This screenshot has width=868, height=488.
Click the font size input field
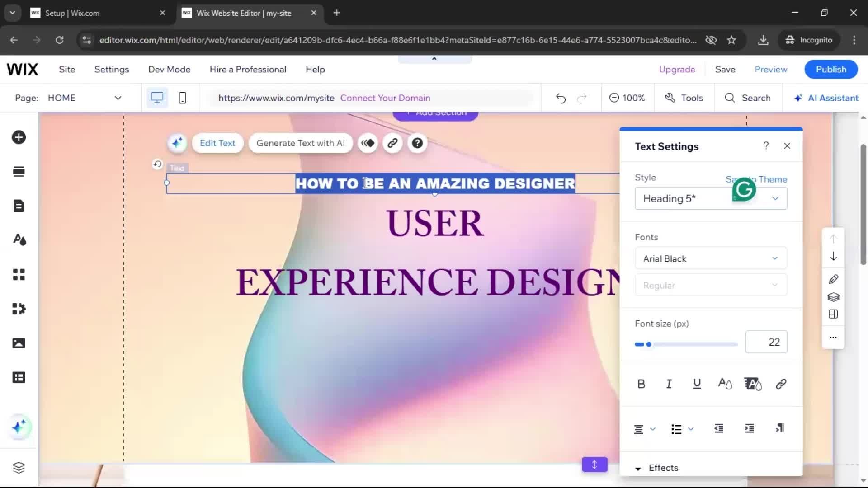coord(766,342)
